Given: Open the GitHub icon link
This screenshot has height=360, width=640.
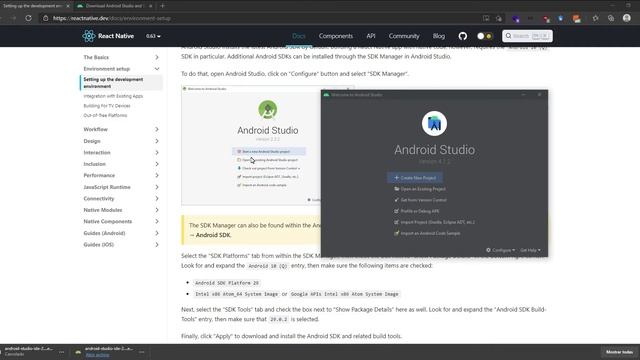Looking at the screenshot, I should tap(462, 36).
